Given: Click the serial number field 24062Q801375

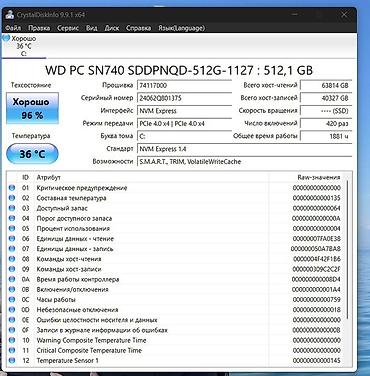Looking at the screenshot, I should point(184,98).
